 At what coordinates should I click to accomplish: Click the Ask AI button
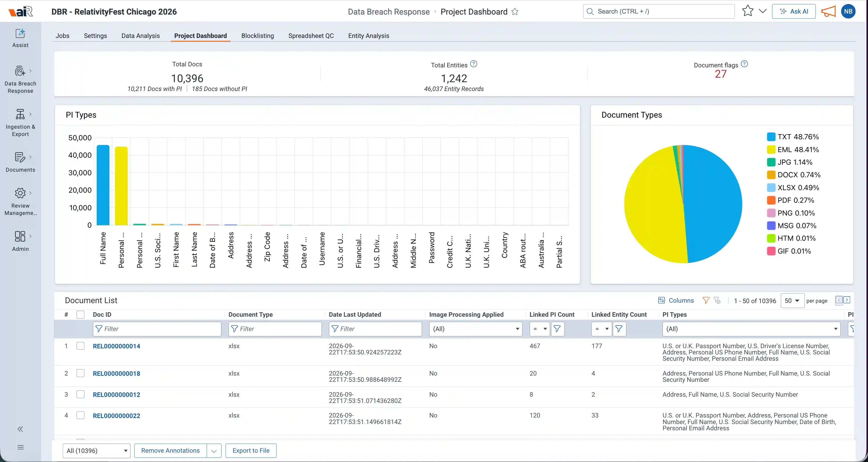tap(794, 12)
